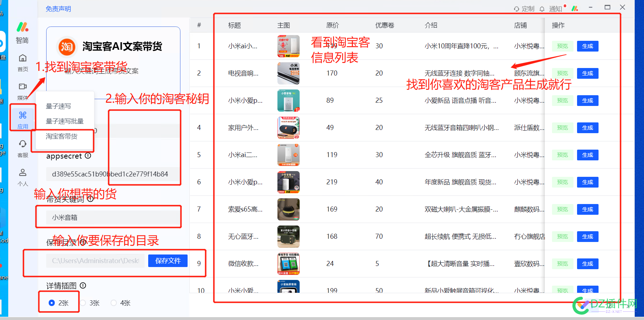
Task: Choose 量子速写批量 from the popup menu
Action: pos(65,121)
